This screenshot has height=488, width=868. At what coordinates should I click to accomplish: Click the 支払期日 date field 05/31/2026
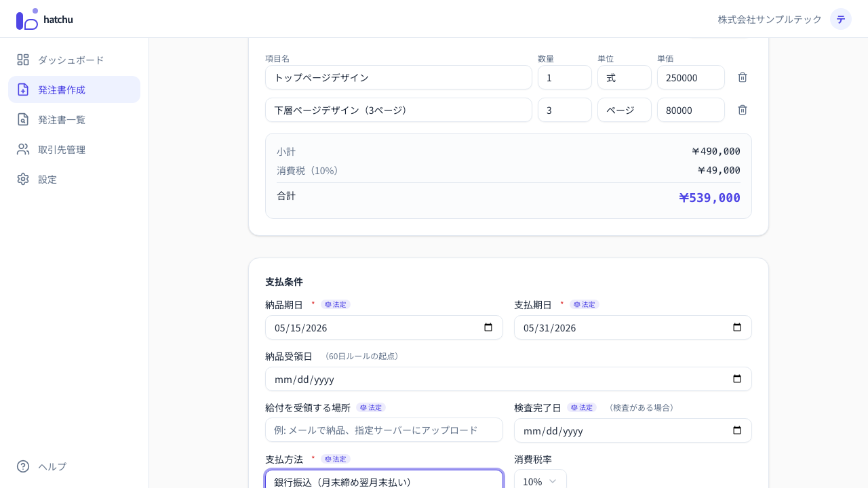633,327
